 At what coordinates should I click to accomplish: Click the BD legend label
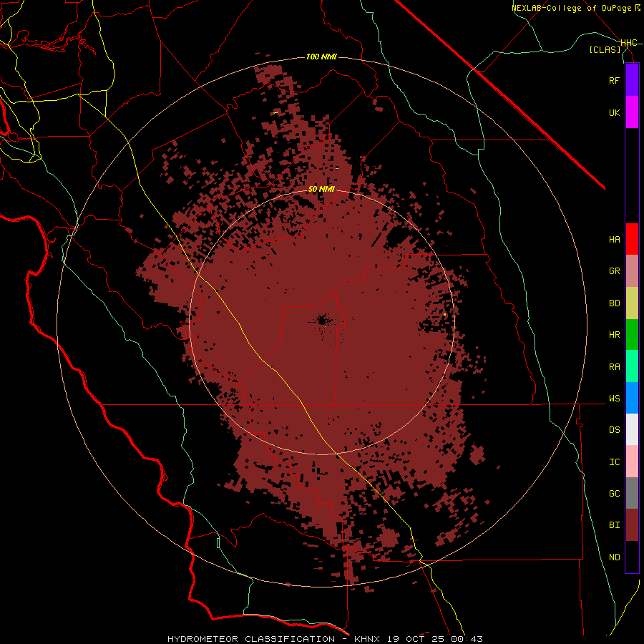pos(614,303)
